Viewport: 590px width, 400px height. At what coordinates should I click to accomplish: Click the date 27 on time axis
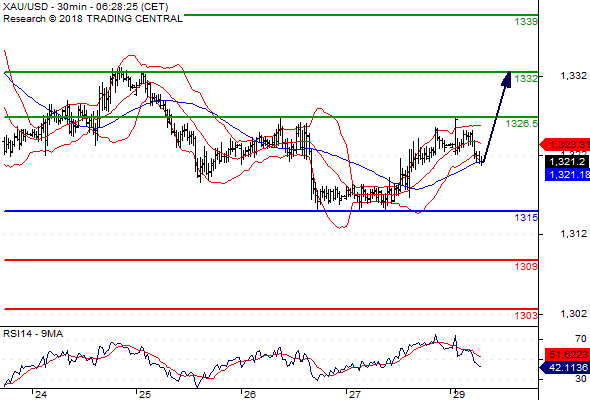click(x=354, y=394)
